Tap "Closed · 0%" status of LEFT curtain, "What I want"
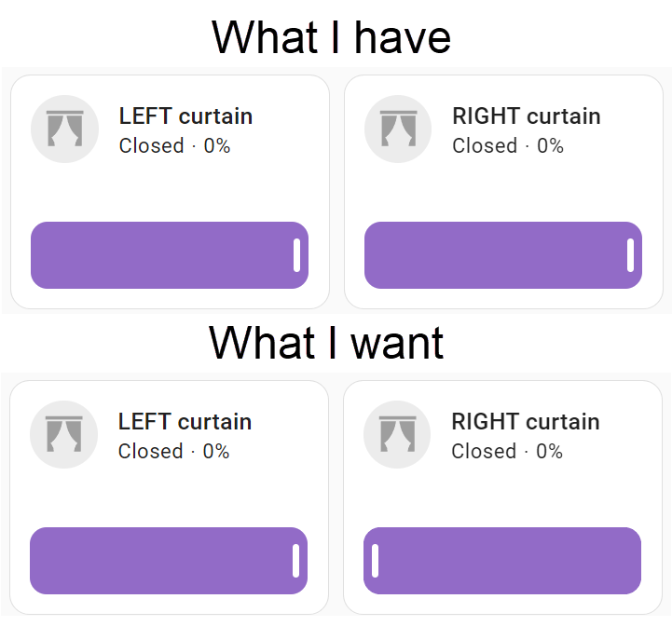Screen dimensions: 672x626 [x=173, y=452]
